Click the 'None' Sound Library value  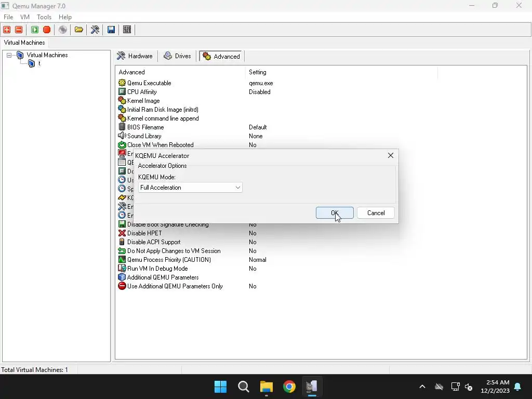256,136
